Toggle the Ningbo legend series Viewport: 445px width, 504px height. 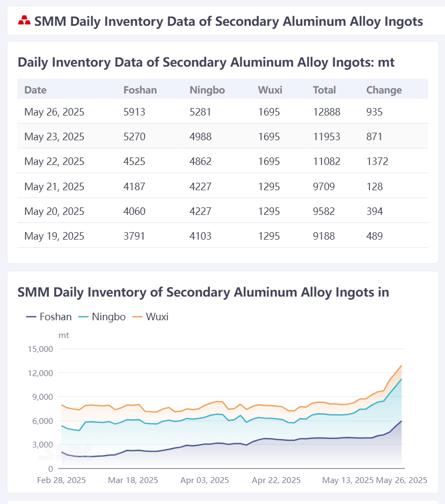point(102,316)
